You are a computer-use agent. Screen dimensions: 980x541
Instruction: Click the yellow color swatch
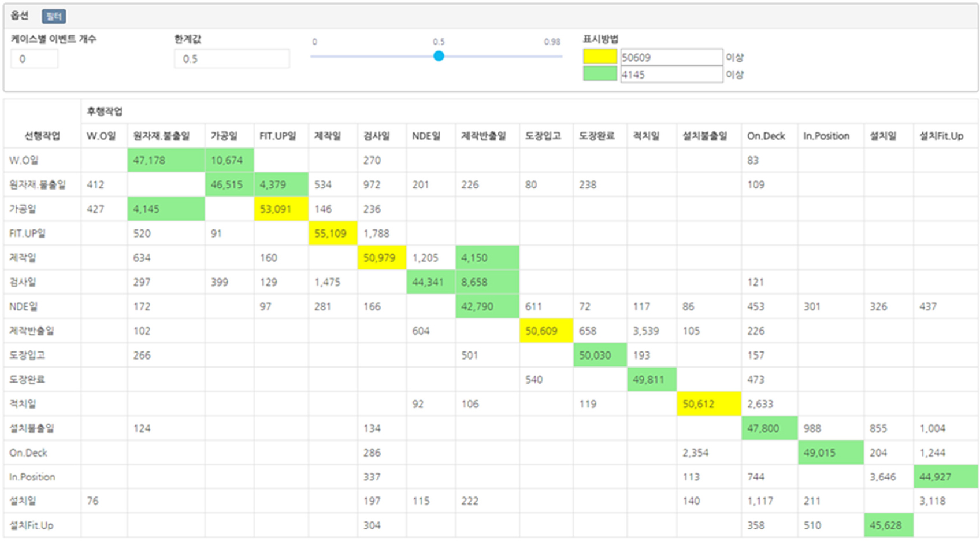pyautogui.click(x=600, y=57)
